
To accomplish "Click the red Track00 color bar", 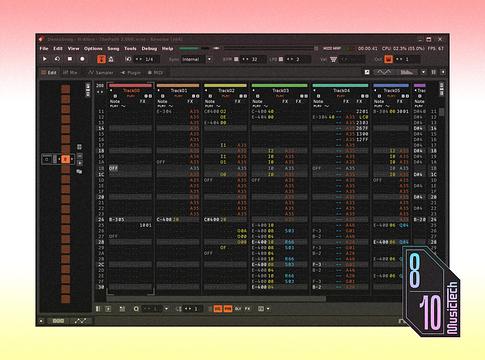I will tap(130, 86).
